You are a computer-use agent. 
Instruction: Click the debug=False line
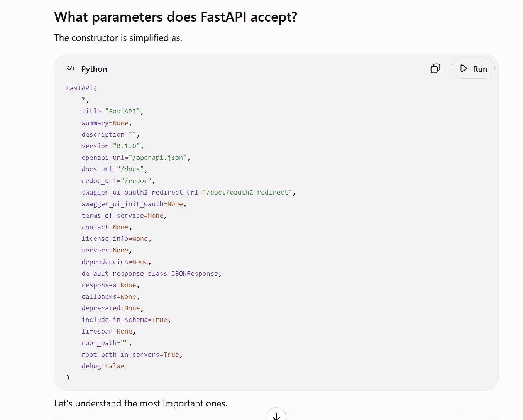(x=103, y=366)
